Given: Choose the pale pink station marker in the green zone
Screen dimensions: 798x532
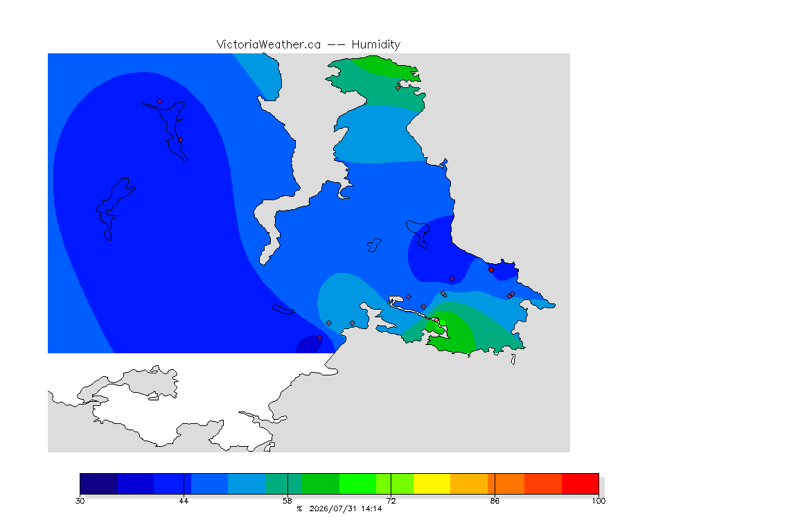Looking at the screenshot, I should (436, 320).
